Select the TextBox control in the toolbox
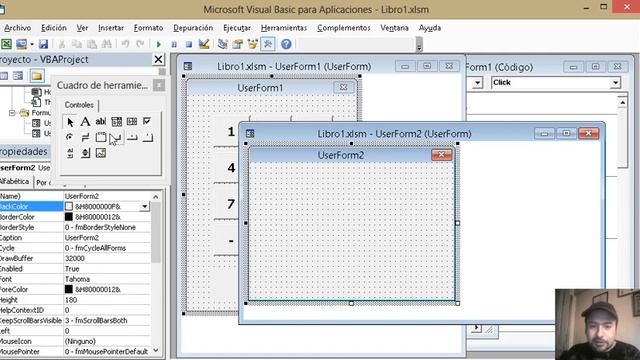Viewport: 640px width, 360px height. click(x=100, y=121)
